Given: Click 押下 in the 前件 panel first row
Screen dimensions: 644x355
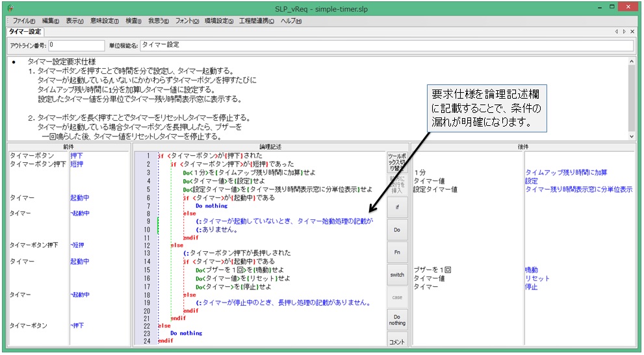Looking at the screenshot, I should coord(77,156).
